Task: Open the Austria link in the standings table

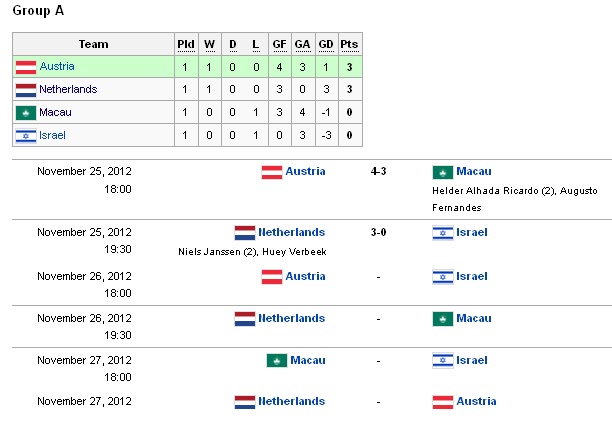Action: click(57, 67)
